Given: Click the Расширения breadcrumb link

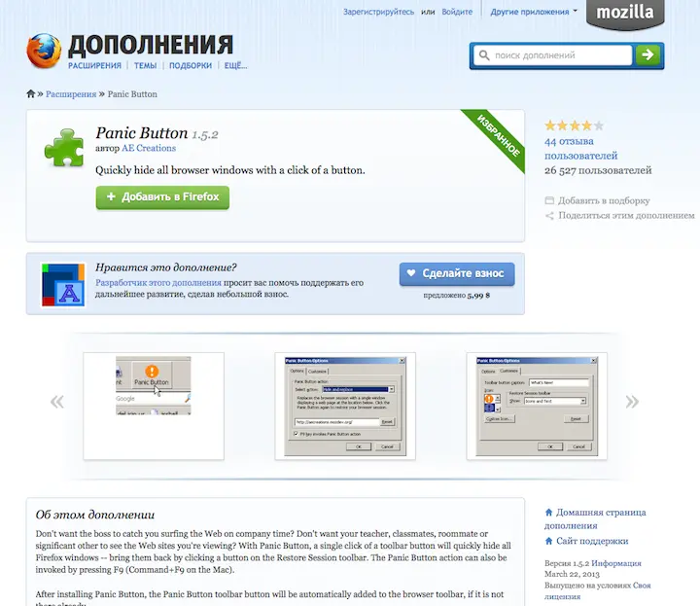Looking at the screenshot, I should (71, 94).
